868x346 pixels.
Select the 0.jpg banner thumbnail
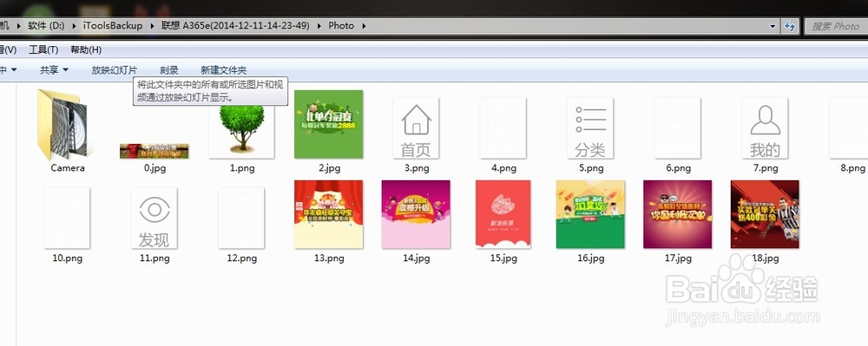tap(154, 151)
